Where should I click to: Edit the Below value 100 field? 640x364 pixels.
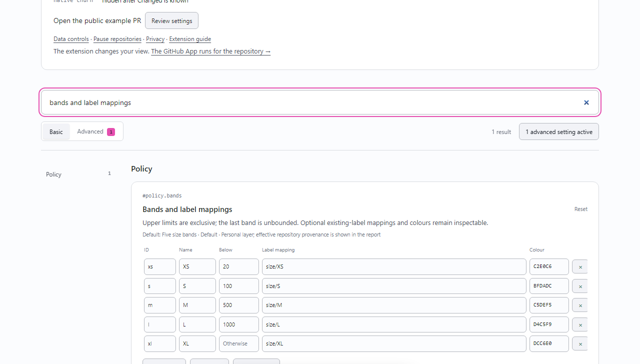click(x=239, y=286)
